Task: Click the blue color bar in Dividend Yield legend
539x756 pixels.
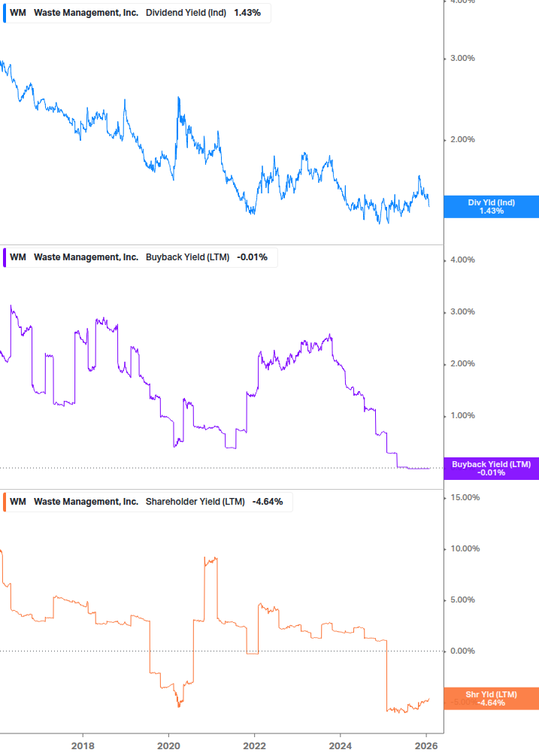Action: (5, 13)
